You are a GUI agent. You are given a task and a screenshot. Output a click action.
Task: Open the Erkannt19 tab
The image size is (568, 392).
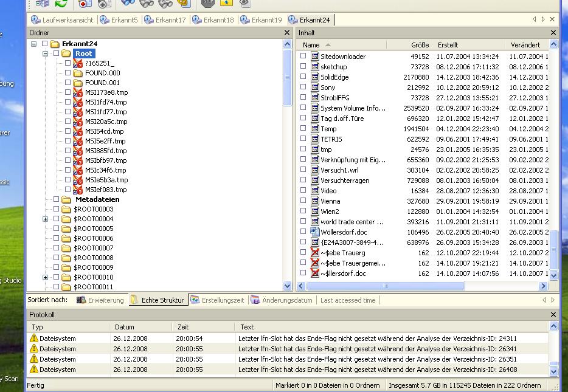click(261, 20)
